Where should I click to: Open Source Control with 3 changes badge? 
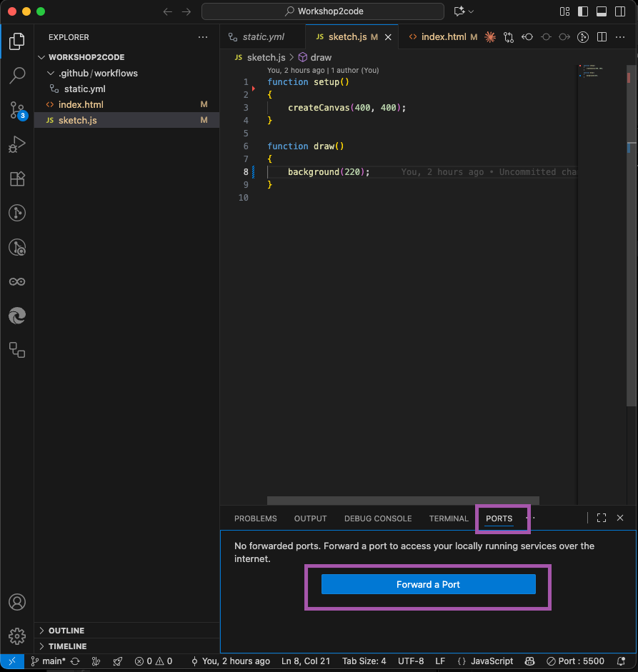pos(18,111)
